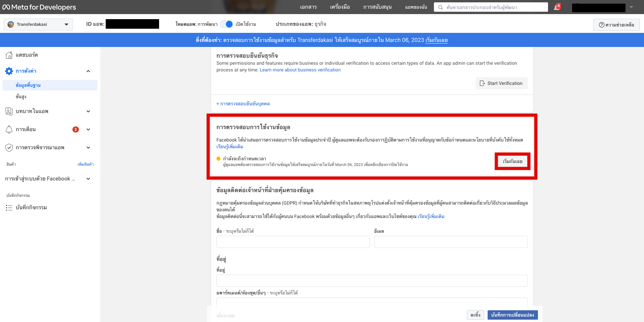Screen dimensions: 644x322
Task: Open บทบาทในแอพ app roles icon
Action: [x=9, y=111]
